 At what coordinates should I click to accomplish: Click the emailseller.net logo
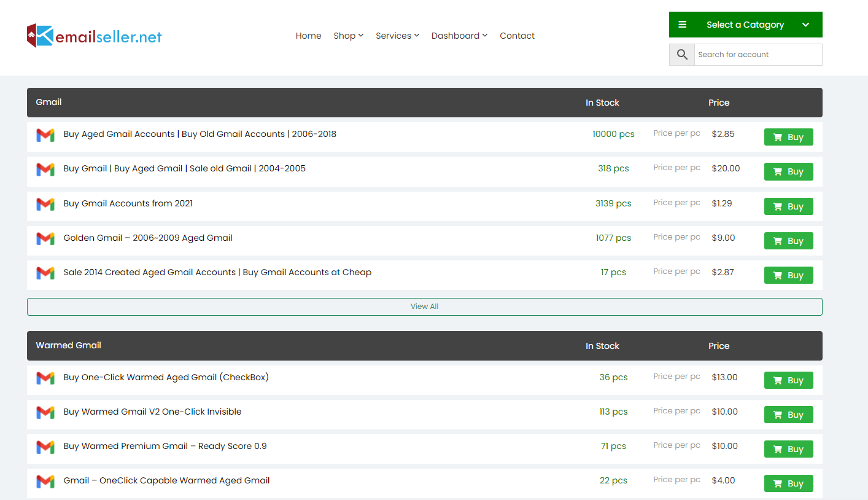tap(95, 36)
